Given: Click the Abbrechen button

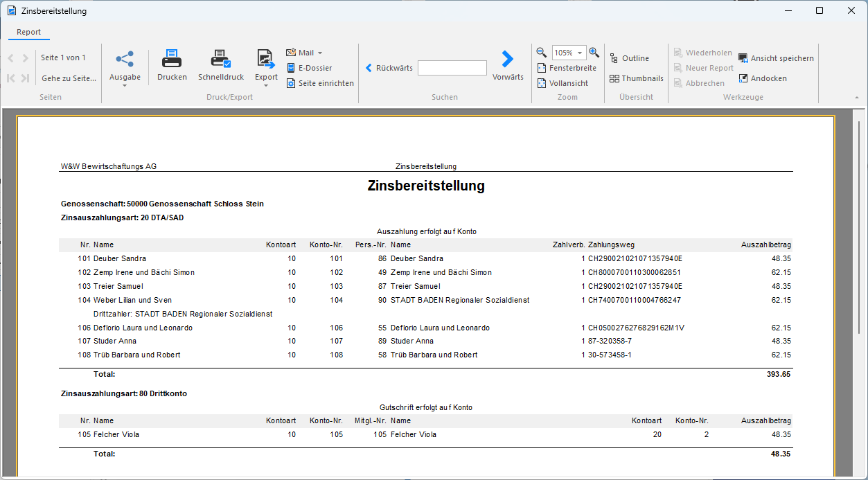Looking at the screenshot, I should point(698,83).
